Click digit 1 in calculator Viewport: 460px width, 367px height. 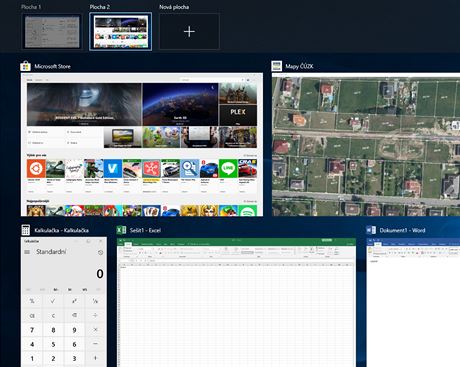(x=32, y=358)
